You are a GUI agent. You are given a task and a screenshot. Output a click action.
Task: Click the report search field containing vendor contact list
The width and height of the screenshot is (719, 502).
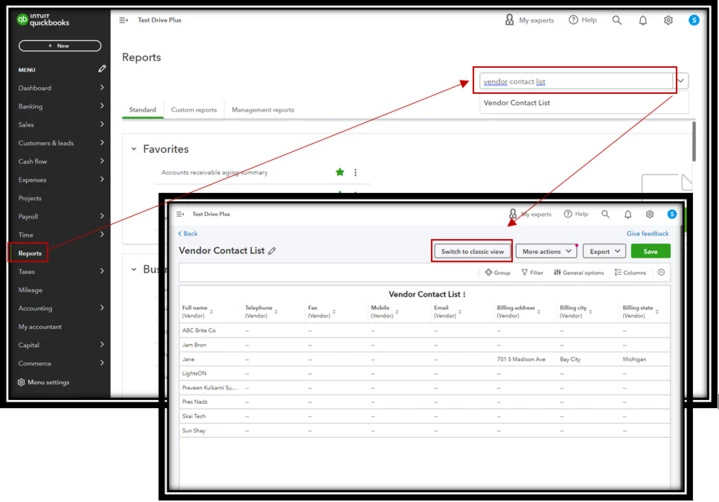coord(575,81)
